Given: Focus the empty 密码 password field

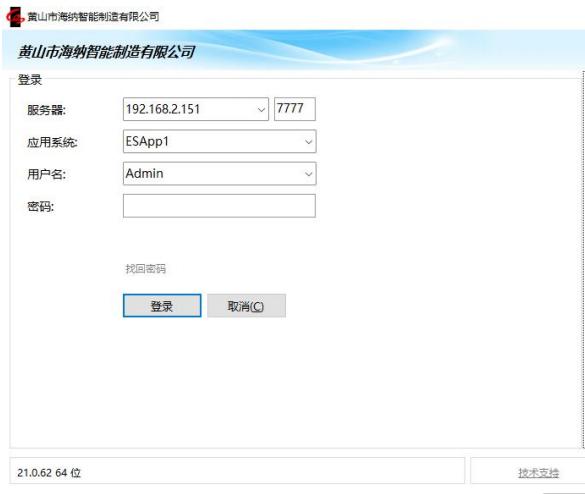Looking at the screenshot, I should [219, 206].
